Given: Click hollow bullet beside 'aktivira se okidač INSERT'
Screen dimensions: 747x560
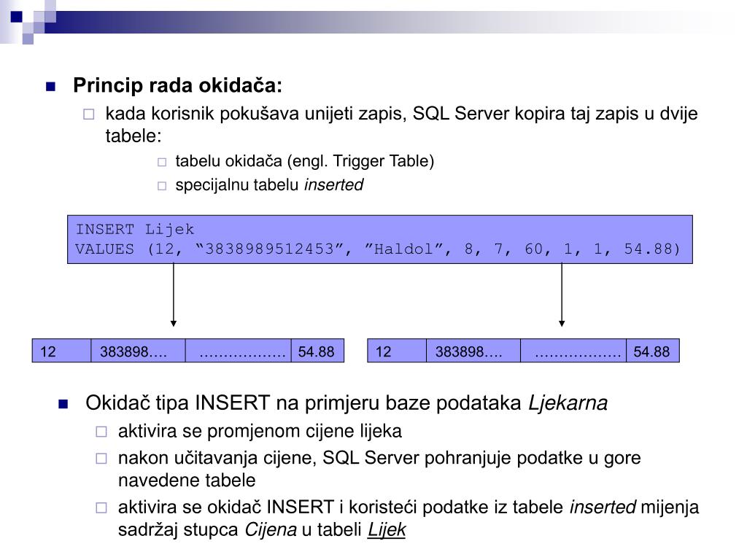Looking at the screenshot, I should pos(101,507).
